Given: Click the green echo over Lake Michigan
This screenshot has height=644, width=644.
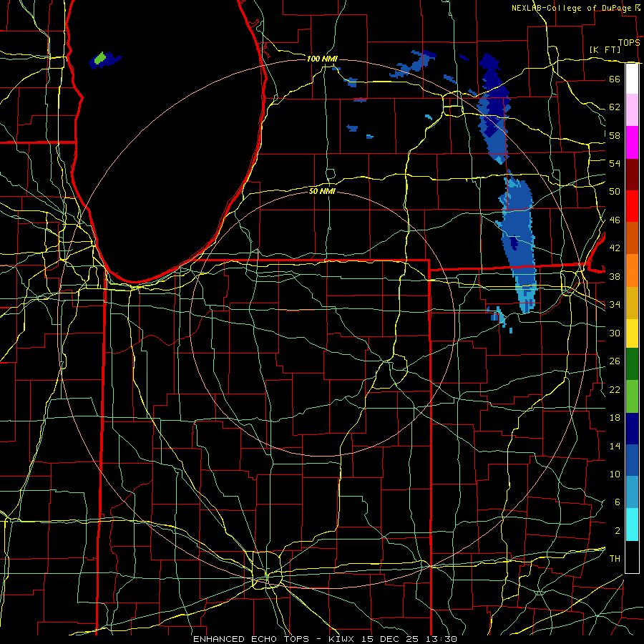Looking at the screenshot, I should (99, 59).
